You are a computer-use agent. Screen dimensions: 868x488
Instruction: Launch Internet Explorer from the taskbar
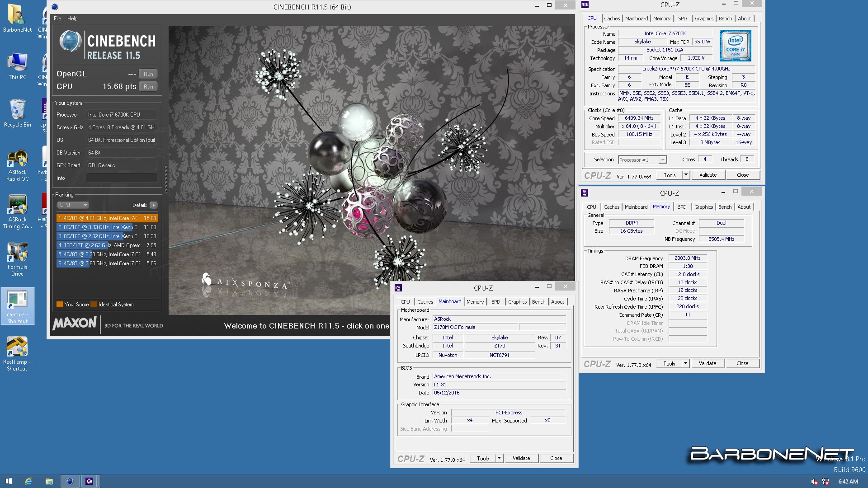pos(28,481)
